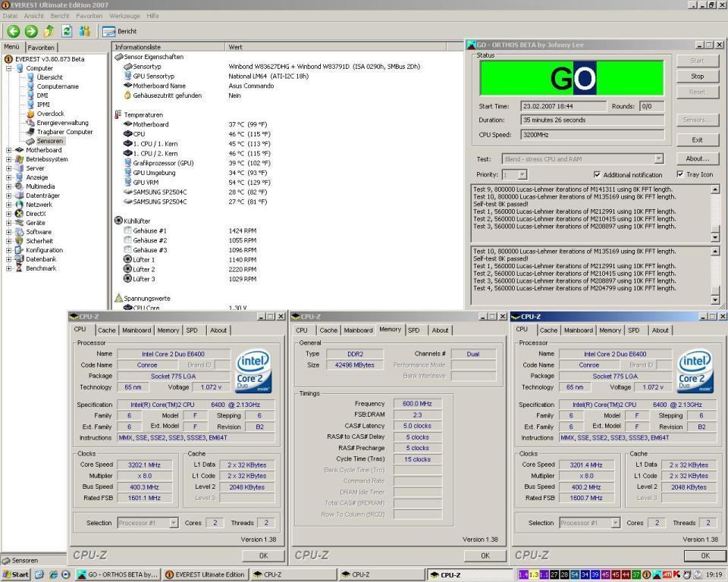Open the Test type dropdown in ORTHOS
This screenshot has width=728, height=582.
coord(658,158)
